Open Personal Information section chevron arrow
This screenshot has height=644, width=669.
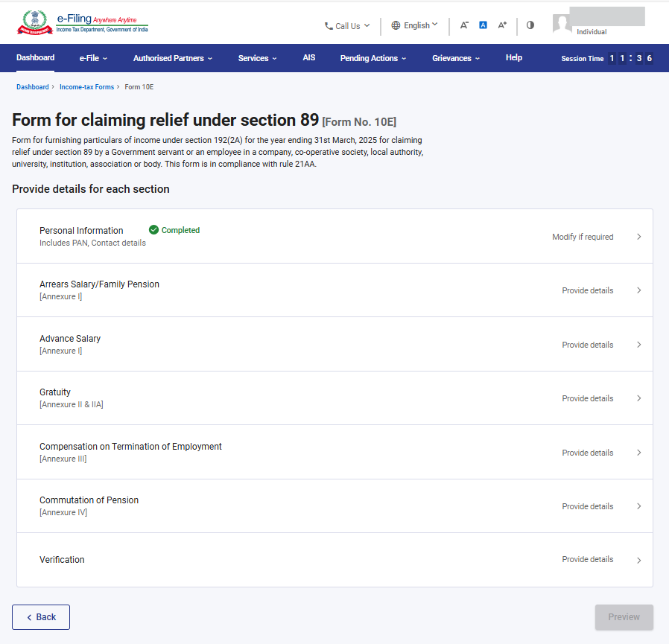coord(638,237)
